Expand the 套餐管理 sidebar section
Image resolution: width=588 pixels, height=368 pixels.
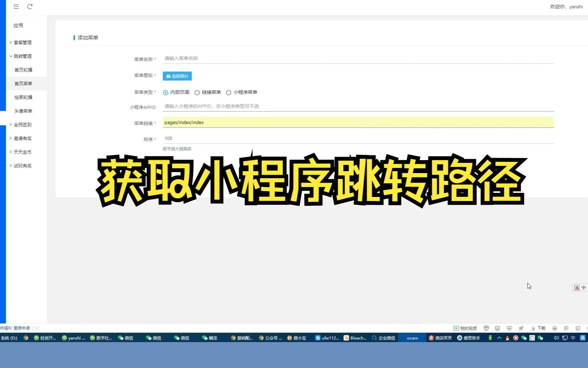coord(22,42)
